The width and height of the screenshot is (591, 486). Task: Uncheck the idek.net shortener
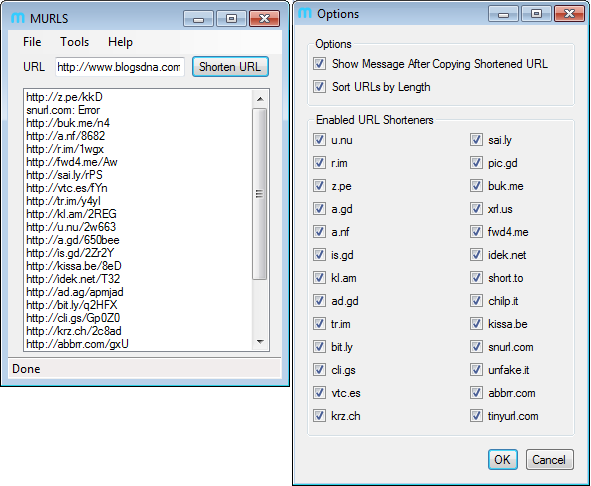476,255
